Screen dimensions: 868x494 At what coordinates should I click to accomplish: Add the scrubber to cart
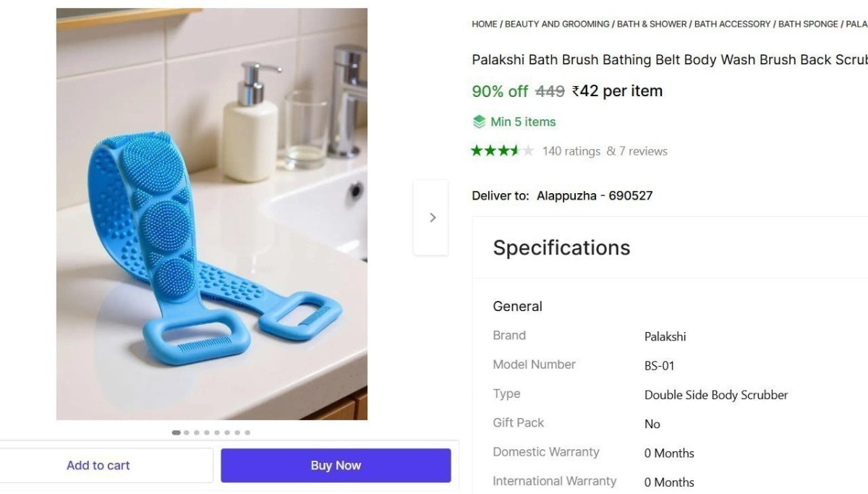(x=98, y=465)
